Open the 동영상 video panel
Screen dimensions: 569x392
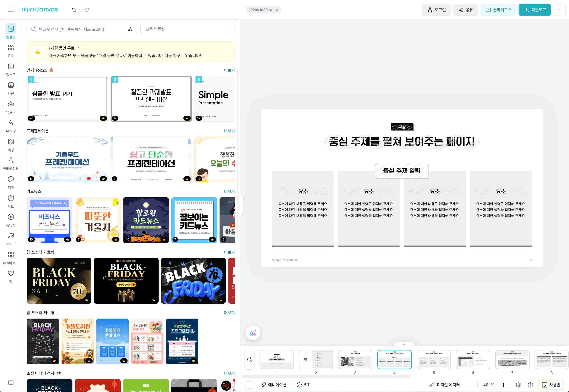[x=11, y=220]
